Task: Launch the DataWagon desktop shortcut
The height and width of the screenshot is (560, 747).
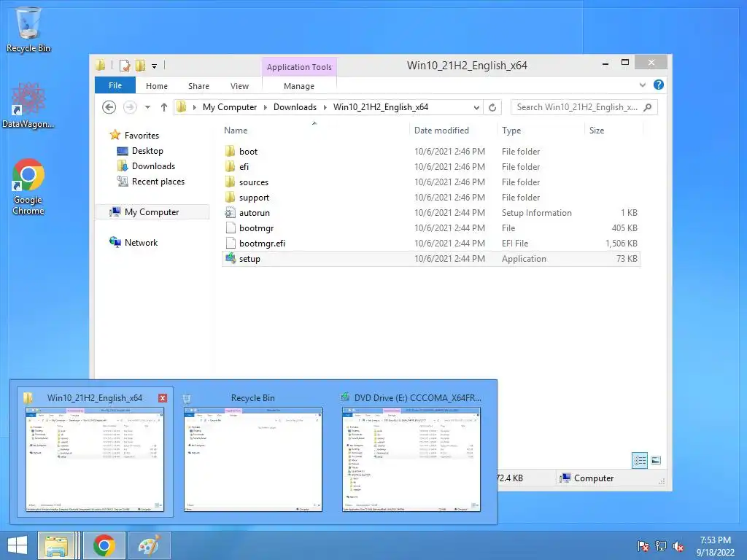Action: click(28, 106)
